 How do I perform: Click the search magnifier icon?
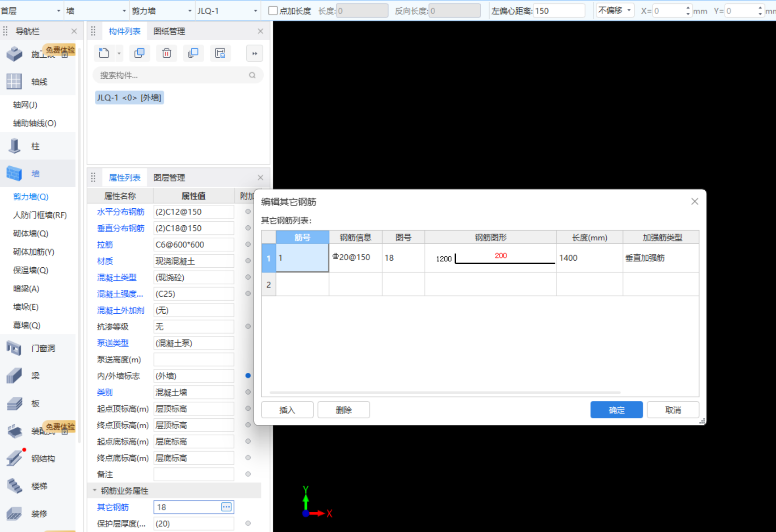pos(252,75)
